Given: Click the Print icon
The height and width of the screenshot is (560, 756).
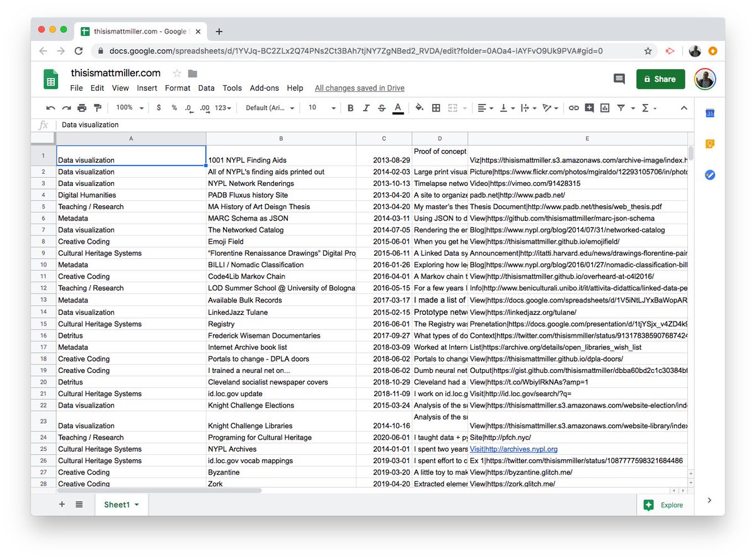Looking at the screenshot, I should [x=82, y=108].
